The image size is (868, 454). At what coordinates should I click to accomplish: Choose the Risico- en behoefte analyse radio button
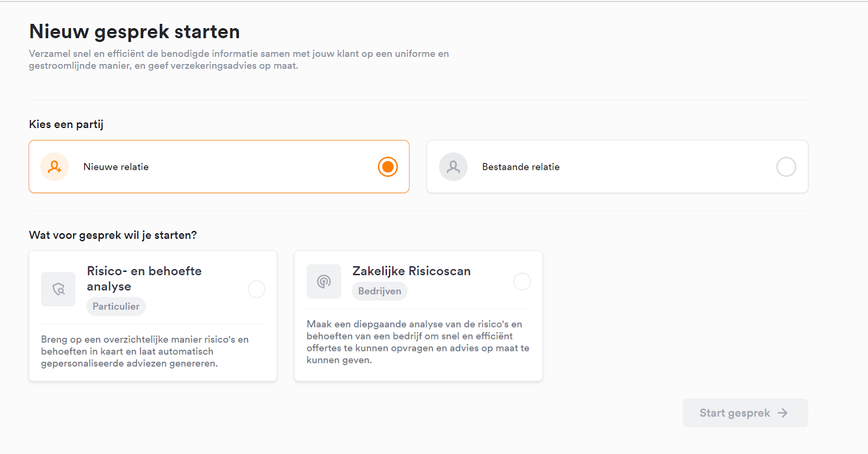[257, 289]
